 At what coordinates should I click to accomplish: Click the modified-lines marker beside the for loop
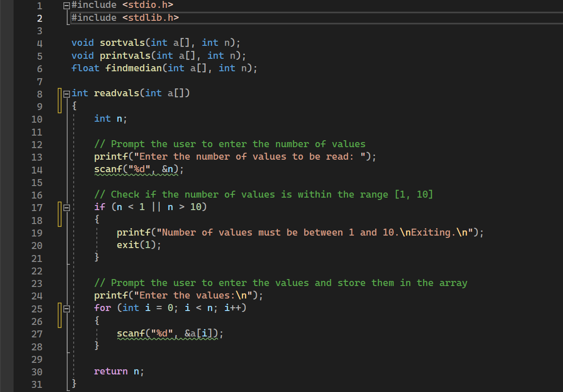tap(59, 315)
